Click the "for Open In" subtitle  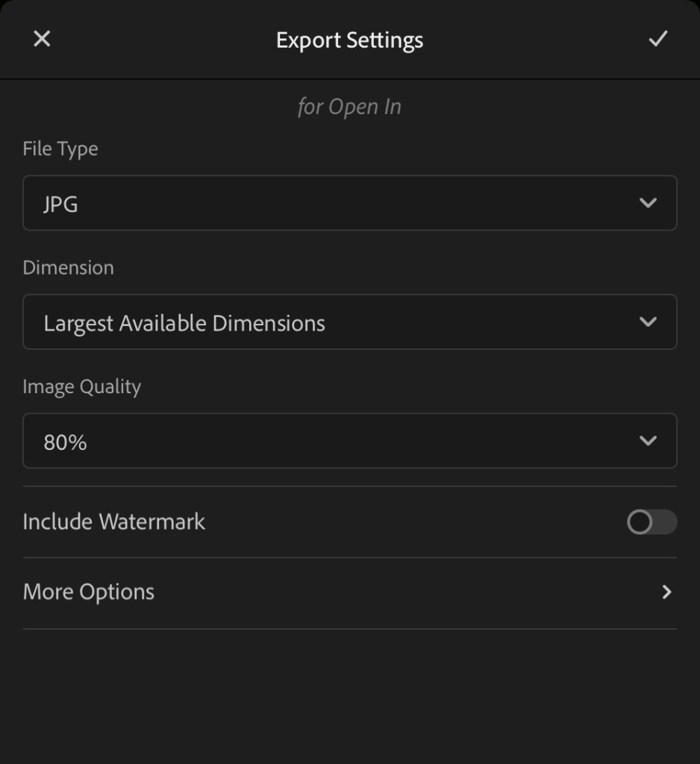click(349, 107)
